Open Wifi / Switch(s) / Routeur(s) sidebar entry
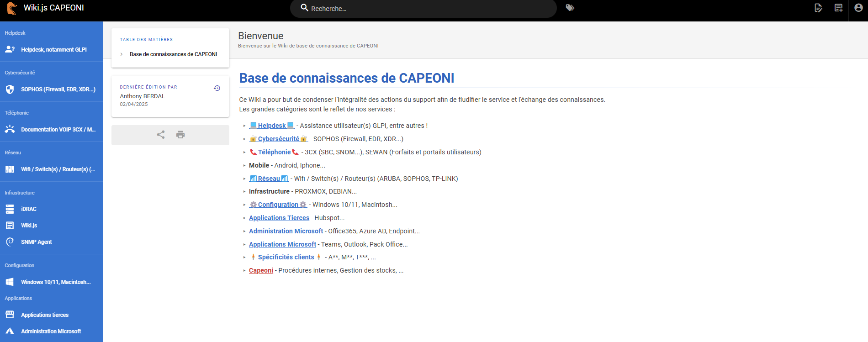The image size is (868, 342). (52, 169)
